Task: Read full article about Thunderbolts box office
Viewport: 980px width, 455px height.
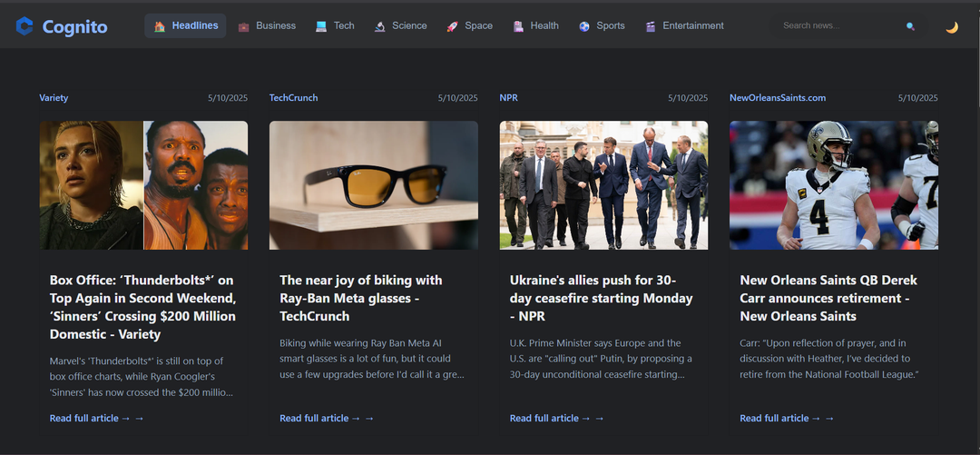Action: click(96, 418)
